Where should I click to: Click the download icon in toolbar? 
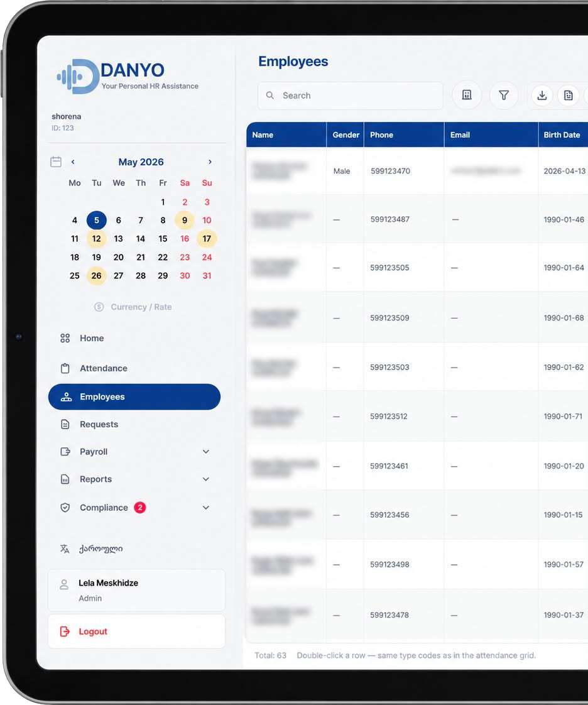542,96
